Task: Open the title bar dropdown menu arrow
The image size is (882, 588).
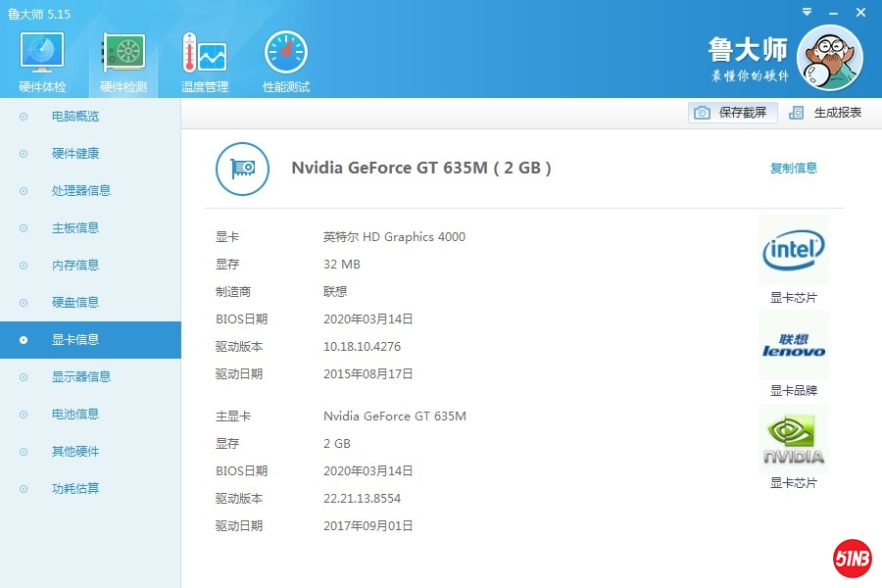Action: click(x=807, y=13)
